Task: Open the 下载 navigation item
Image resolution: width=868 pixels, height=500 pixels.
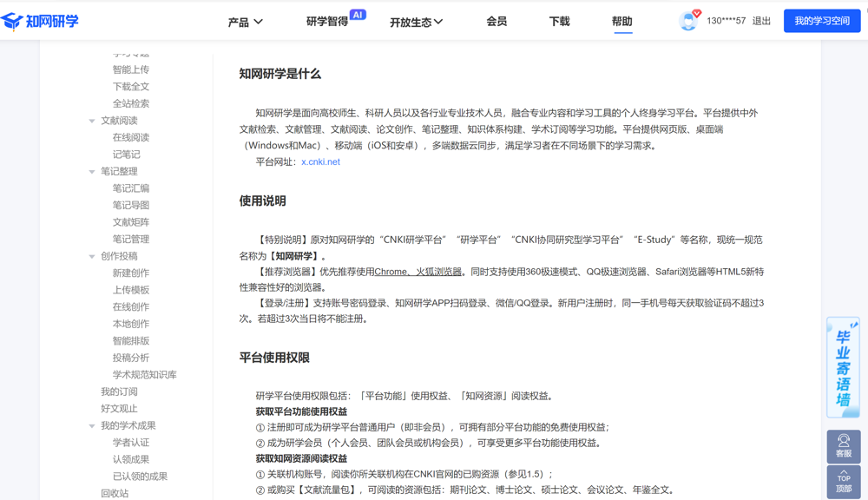Action: coord(559,21)
